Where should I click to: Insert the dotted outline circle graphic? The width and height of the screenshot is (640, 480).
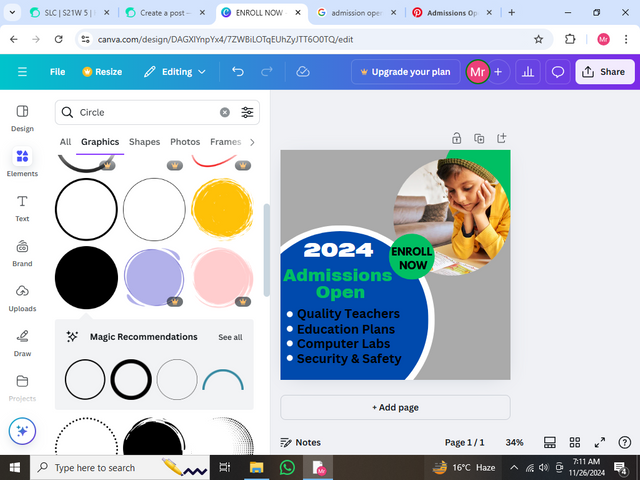pyautogui.click(x=86, y=436)
